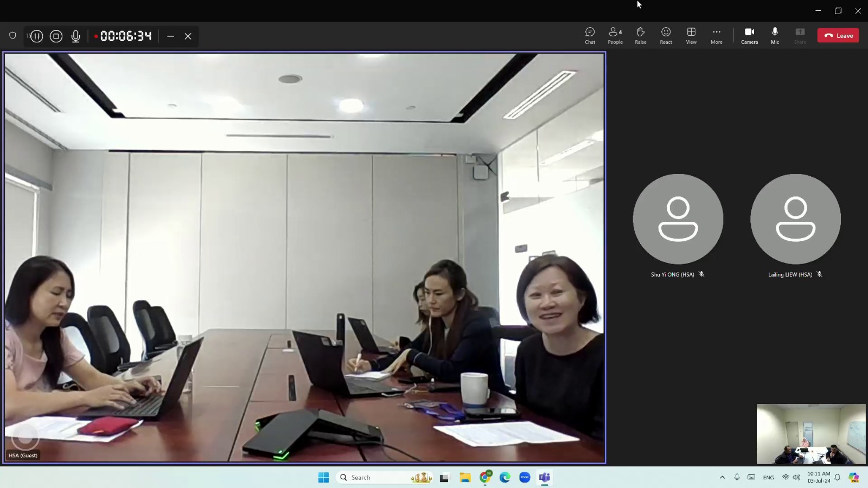The height and width of the screenshot is (488, 868).
Task: Open the Chat panel
Action: pyautogui.click(x=590, y=36)
